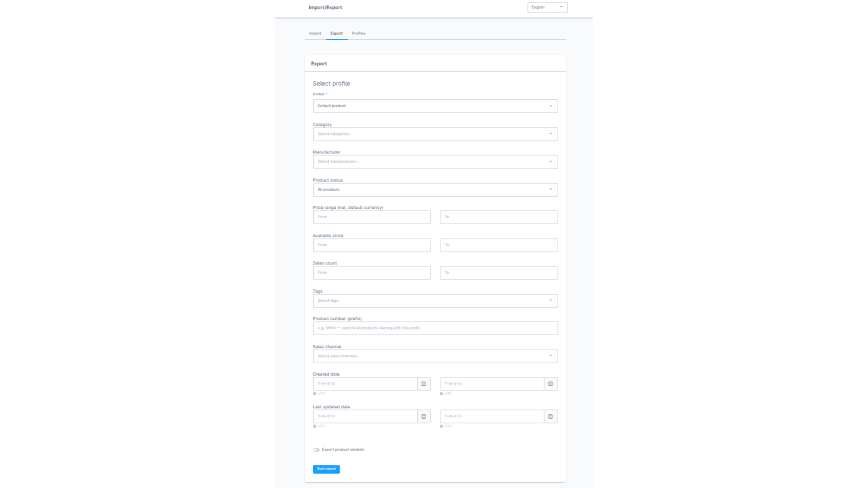
Task: Switch to the Profiles tab
Action: tap(359, 33)
